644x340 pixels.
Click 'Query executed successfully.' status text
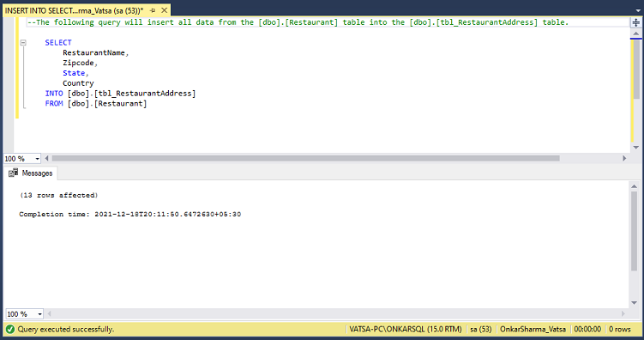pyautogui.click(x=66, y=330)
